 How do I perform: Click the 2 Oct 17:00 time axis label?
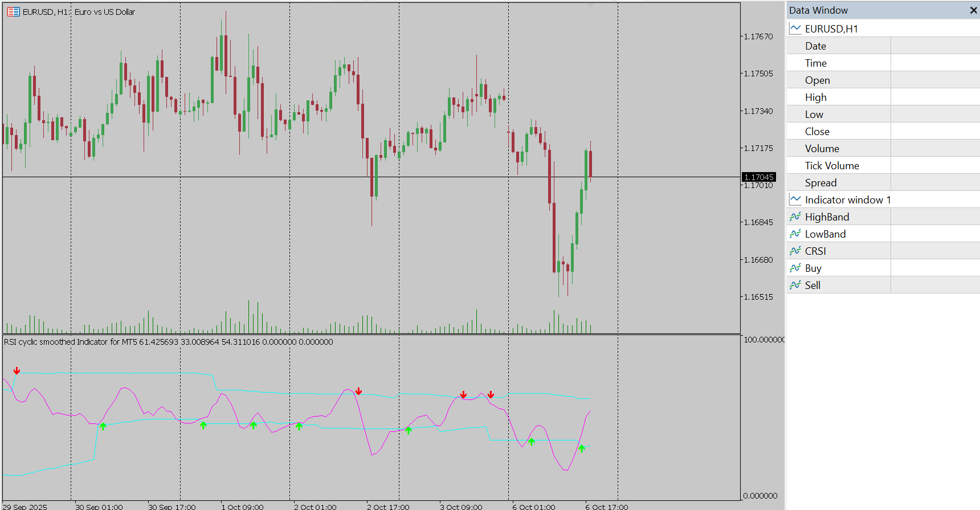(x=388, y=507)
